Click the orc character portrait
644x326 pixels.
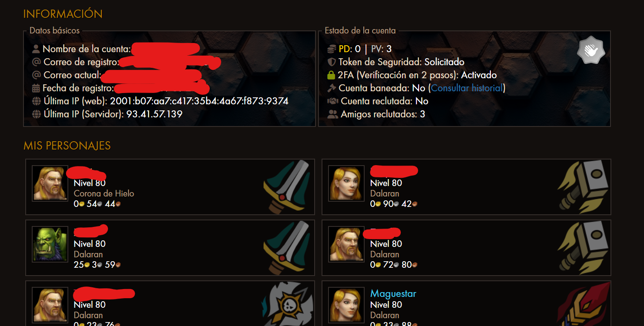coord(50,244)
